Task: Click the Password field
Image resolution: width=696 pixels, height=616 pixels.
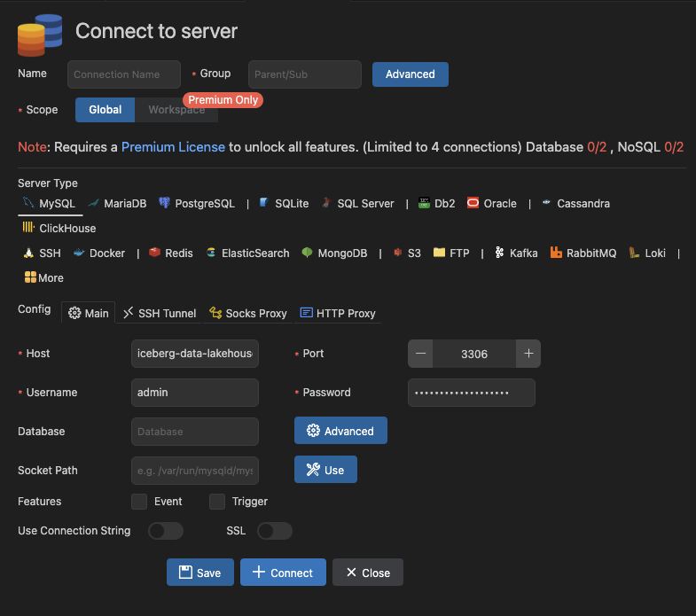Action: [x=472, y=393]
